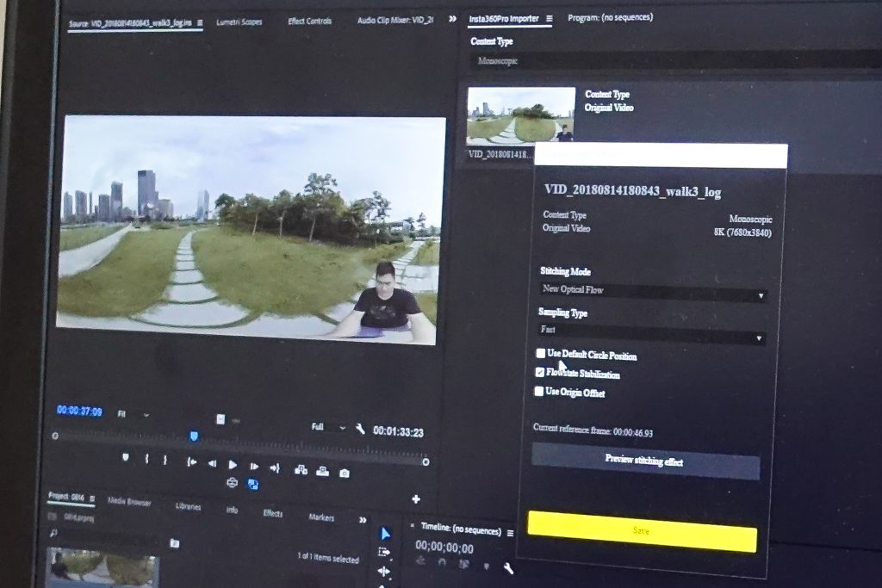The width and height of the screenshot is (882, 588).
Task: Click the Overwrite edit icon
Action: tap(322, 471)
